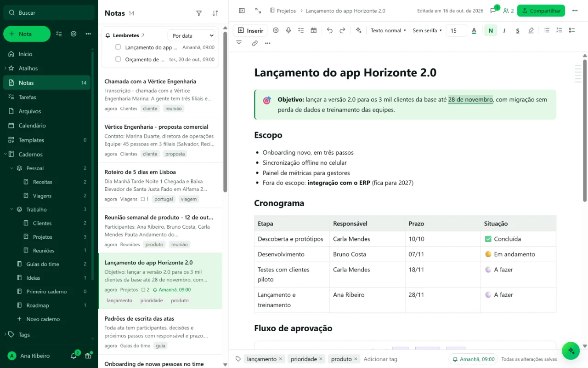588x368 pixels.
Task: Open the text highlight color tool
Action: [x=531, y=30]
